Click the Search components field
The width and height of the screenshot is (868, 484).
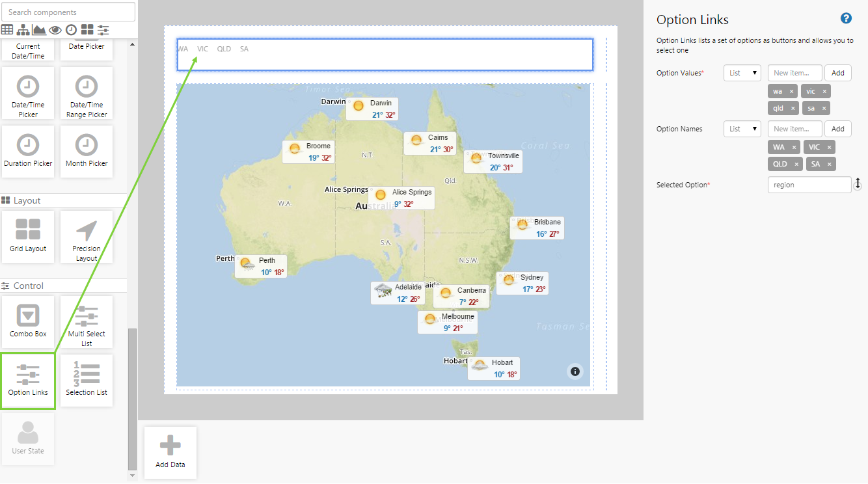(68, 12)
